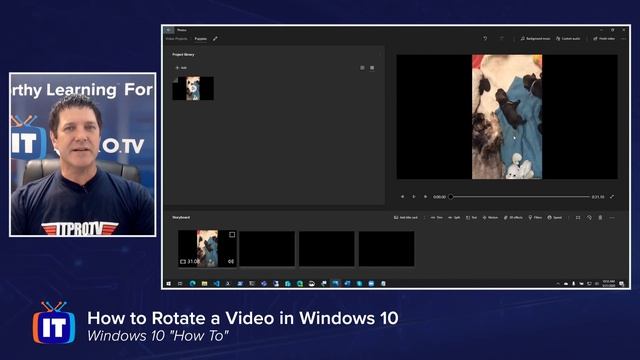The height and width of the screenshot is (360, 640).
Task: Click the video preview image
Action: (507, 117)
